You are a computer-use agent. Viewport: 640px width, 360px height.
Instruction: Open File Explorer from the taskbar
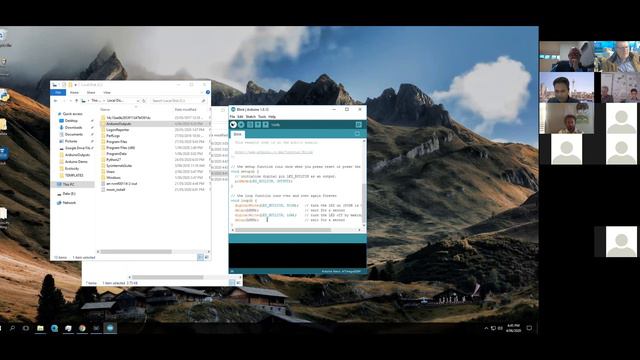click(40, 328)
